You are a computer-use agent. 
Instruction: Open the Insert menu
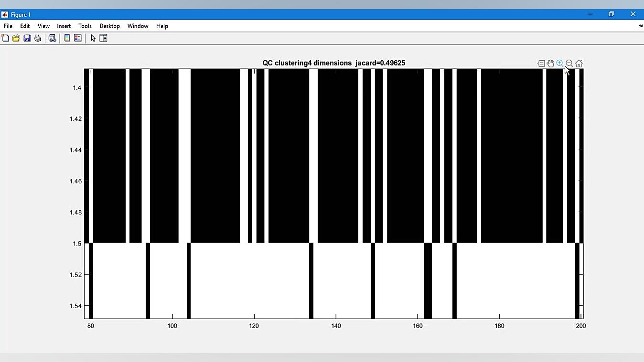[x=64, y=26]
